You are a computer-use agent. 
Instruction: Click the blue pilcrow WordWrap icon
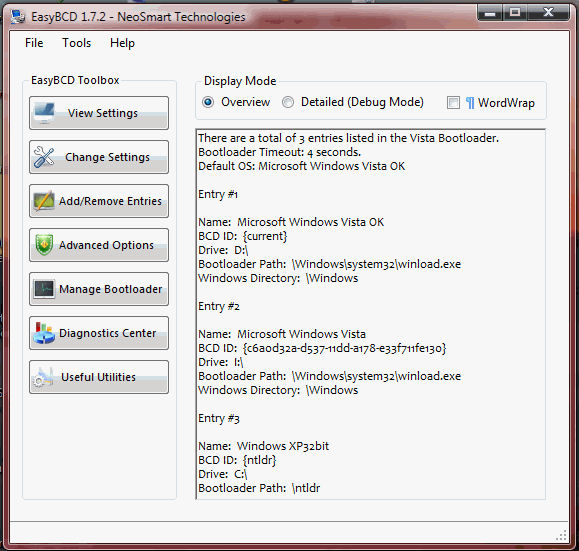coord(470,103)
